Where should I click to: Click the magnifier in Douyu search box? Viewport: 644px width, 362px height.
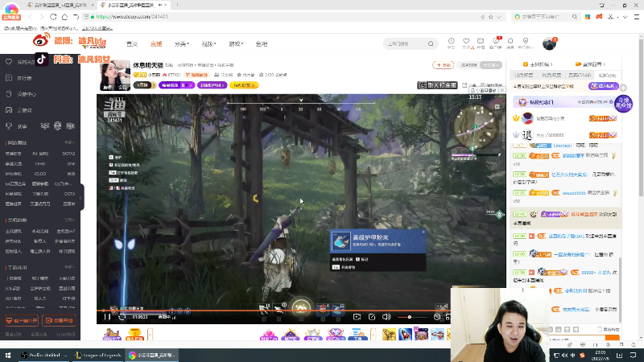pos(431,43)
